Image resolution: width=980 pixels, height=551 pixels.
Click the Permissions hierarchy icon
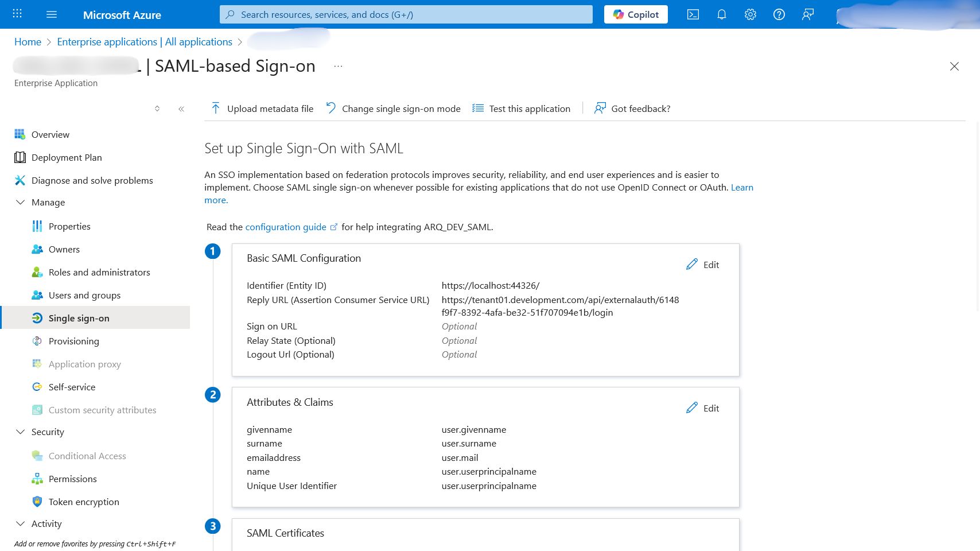[37, 479]
